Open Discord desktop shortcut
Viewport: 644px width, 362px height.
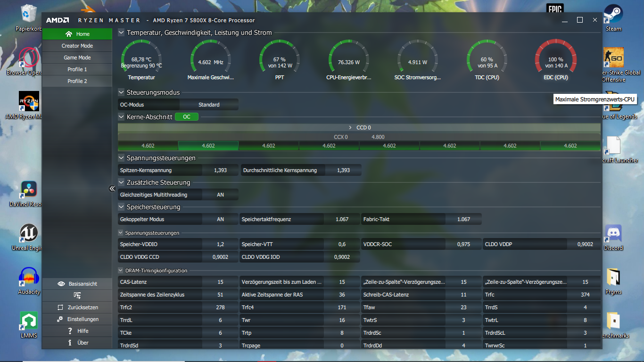(613, 238)
